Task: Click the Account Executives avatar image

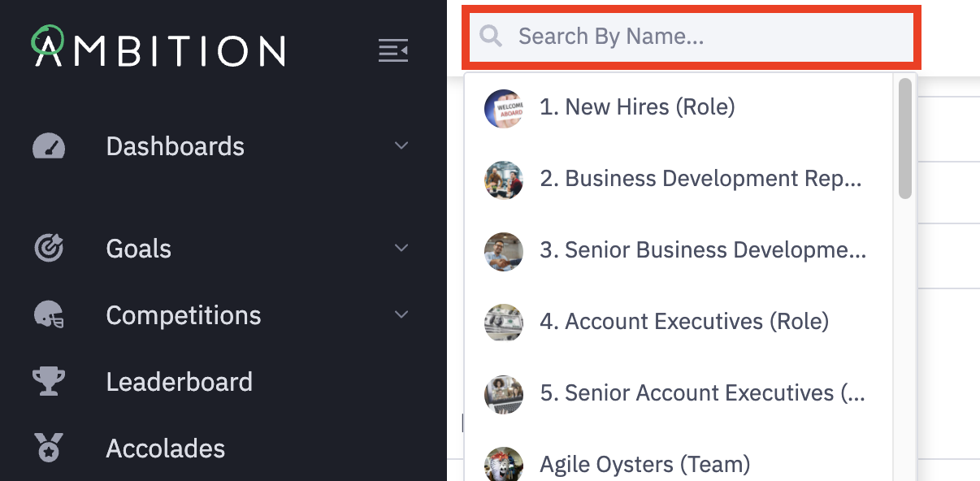Action: 503,323
